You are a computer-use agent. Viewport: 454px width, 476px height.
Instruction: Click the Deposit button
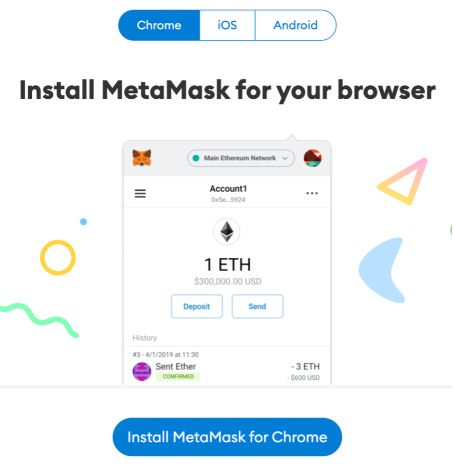[x=197, y=307]
